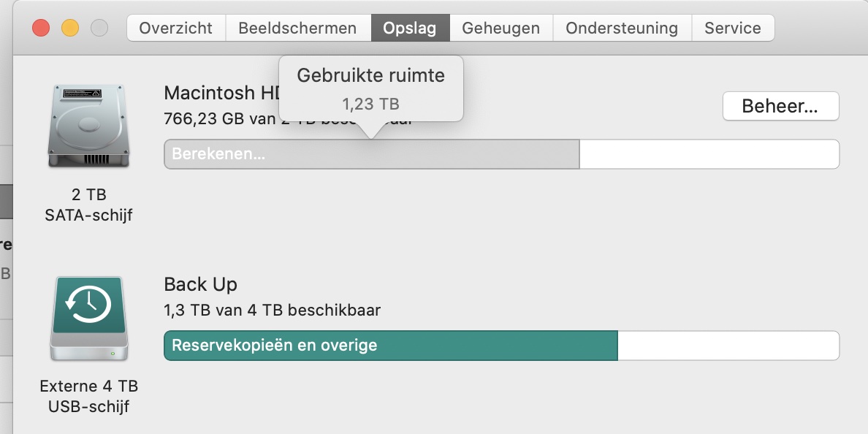Click the Back Up drive name

(x=201, y=284)
